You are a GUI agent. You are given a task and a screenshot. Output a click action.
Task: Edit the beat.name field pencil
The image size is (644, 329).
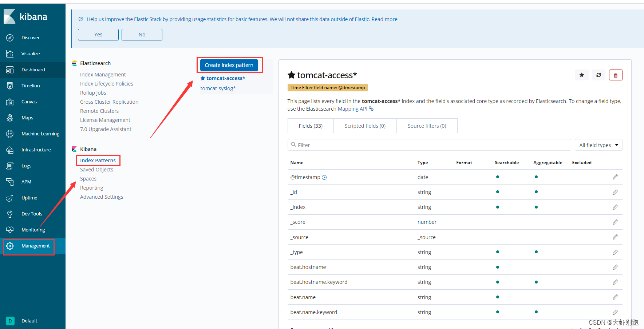(615, 297)
